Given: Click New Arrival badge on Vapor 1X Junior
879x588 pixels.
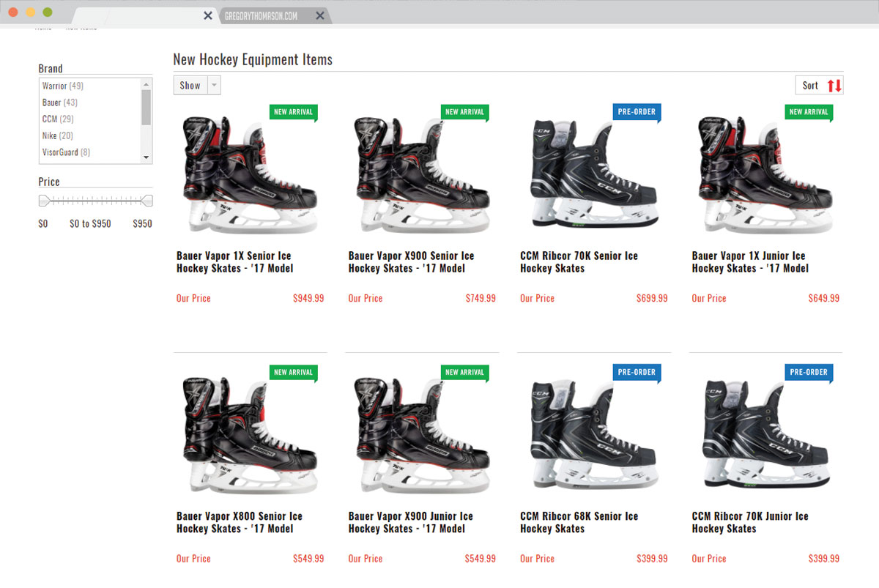Looking at the screenshot, I should click(809, 112).
